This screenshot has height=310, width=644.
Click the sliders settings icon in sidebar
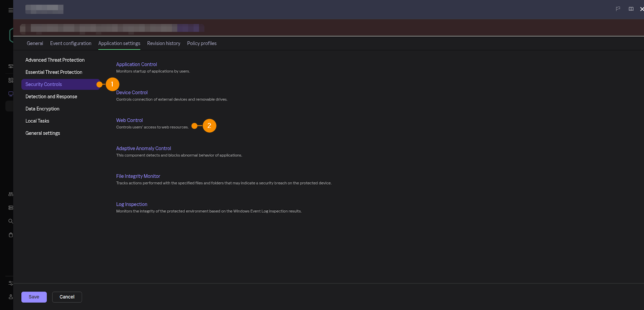[11, 283]
